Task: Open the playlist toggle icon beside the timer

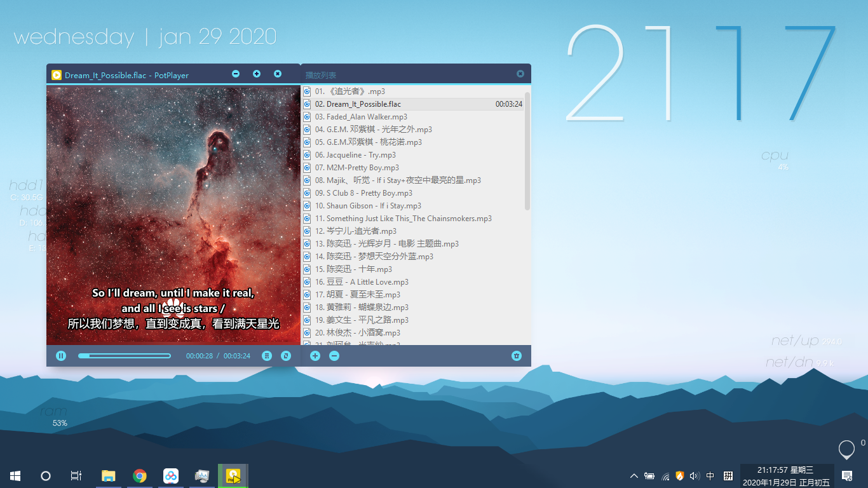Action: (x=267, y=356)
